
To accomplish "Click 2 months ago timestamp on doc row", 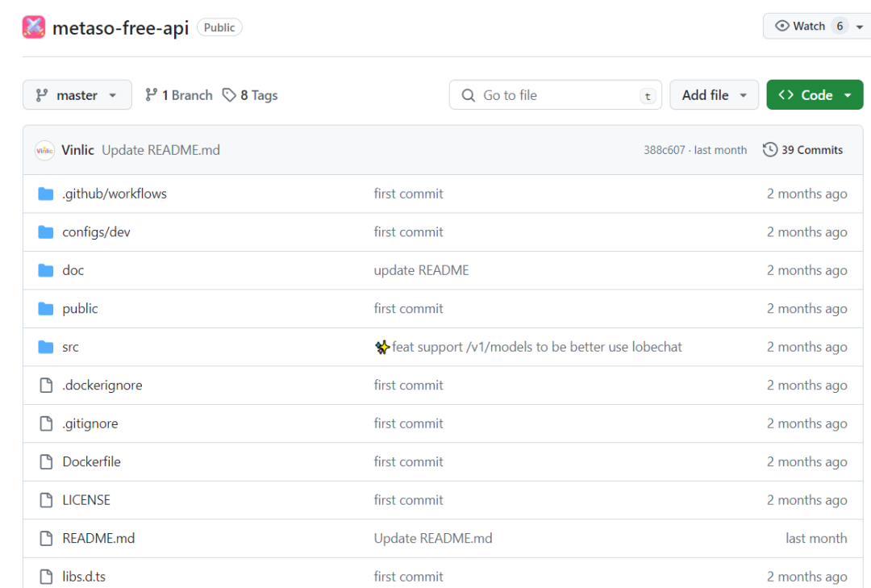I will pos(806,270).
